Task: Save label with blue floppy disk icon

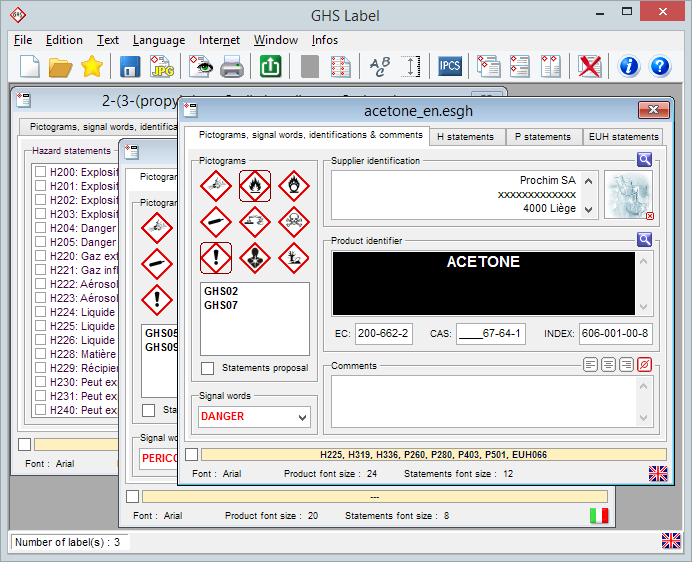Action: click(x=130, y=67)
